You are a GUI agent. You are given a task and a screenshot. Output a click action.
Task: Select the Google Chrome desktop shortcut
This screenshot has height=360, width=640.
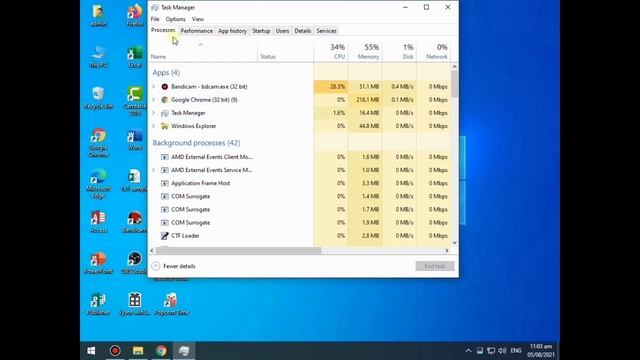tap(98, 143)
